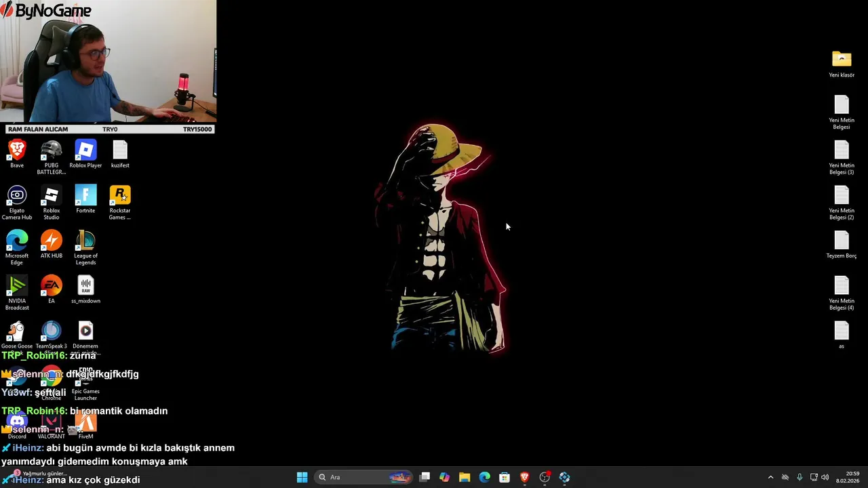Open the Steam desktop shortcut
This screenshot has width=868, height=488.
click(17, 380)
